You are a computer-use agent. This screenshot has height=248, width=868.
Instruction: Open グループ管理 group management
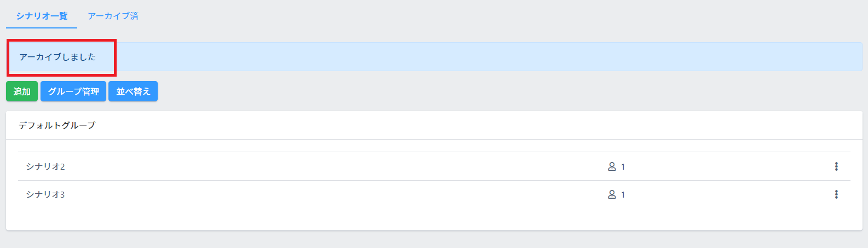point(73,91)
